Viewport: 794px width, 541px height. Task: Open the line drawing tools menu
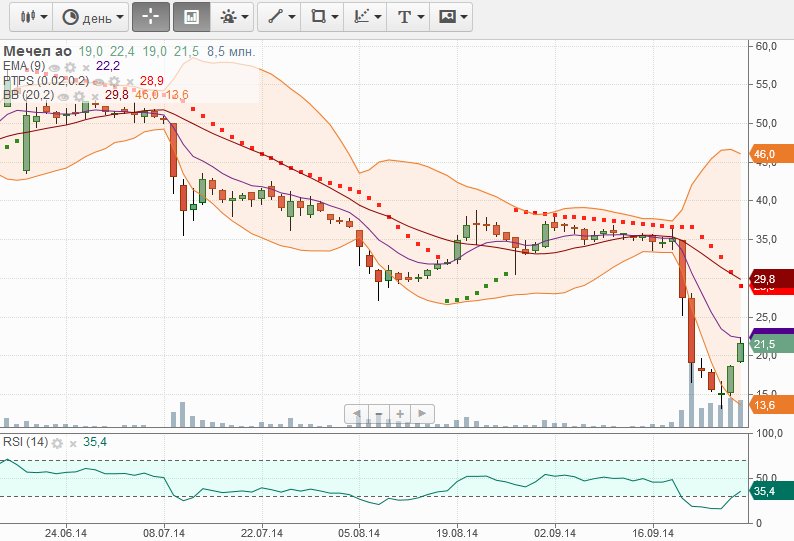pyautogui.click(x=279, y=17)
